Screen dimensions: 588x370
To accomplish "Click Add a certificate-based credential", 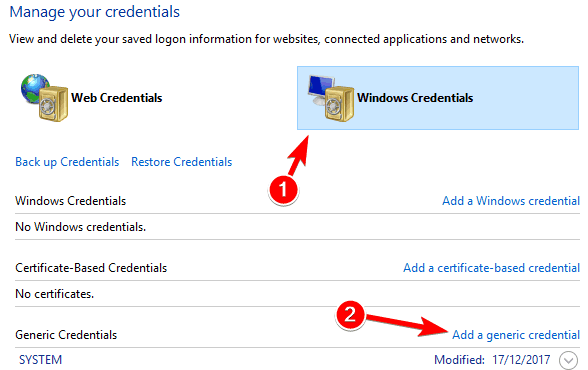I will [x=491, y=268].
